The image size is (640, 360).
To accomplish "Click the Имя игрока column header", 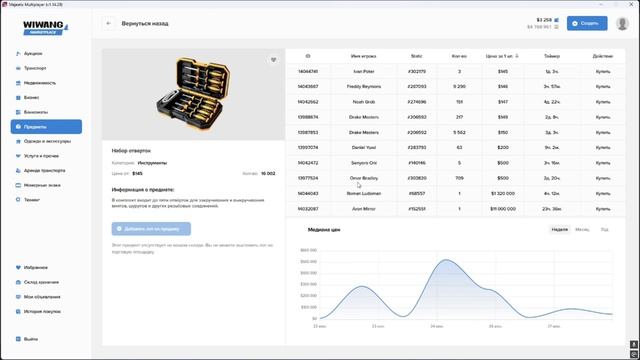I will tap(363, 56).
